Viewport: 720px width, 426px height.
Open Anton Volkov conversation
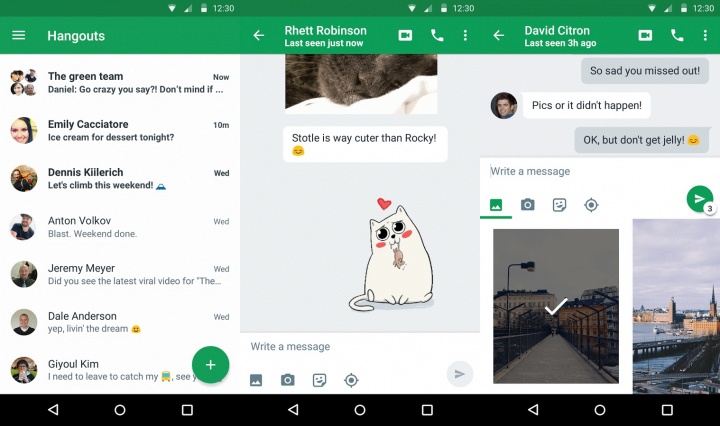pyautogui.click(x=120, y=227)
